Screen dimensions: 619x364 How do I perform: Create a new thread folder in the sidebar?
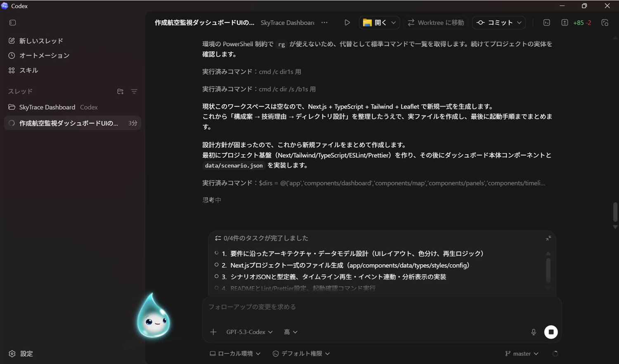120,91
